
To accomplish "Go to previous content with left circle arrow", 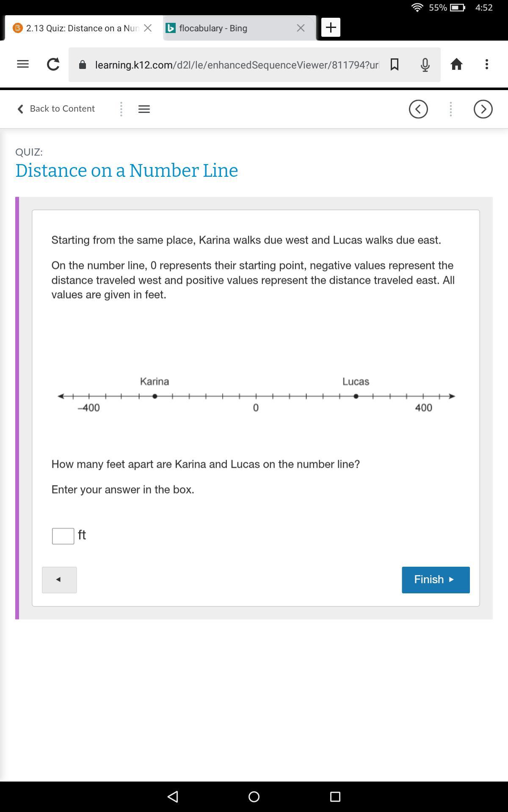I will 418,109.
